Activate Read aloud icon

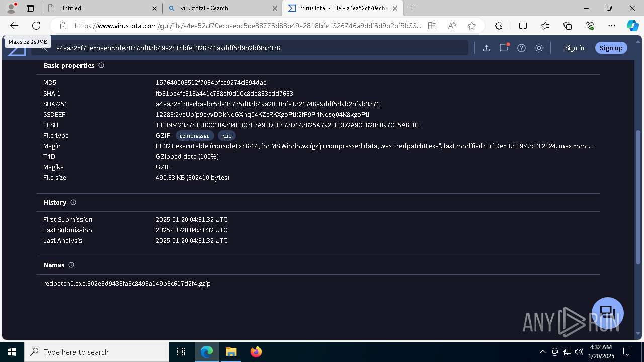[x=452, y=26]
